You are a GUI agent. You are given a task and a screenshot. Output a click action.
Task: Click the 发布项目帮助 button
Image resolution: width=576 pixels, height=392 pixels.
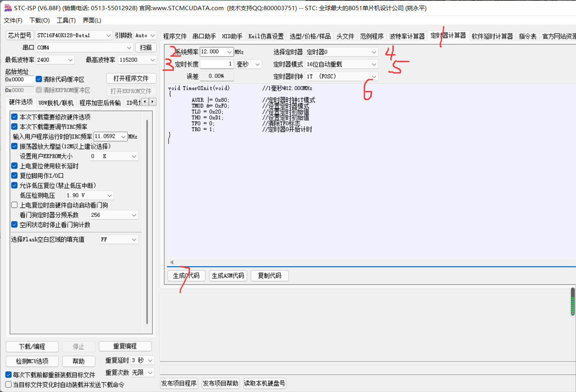(x=221, y=383)
